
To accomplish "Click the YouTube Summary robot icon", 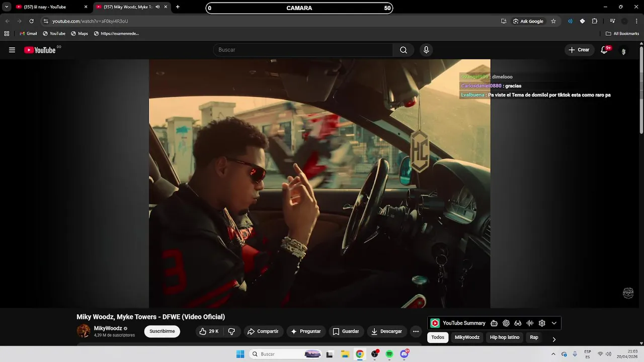I will coord(494,323).
